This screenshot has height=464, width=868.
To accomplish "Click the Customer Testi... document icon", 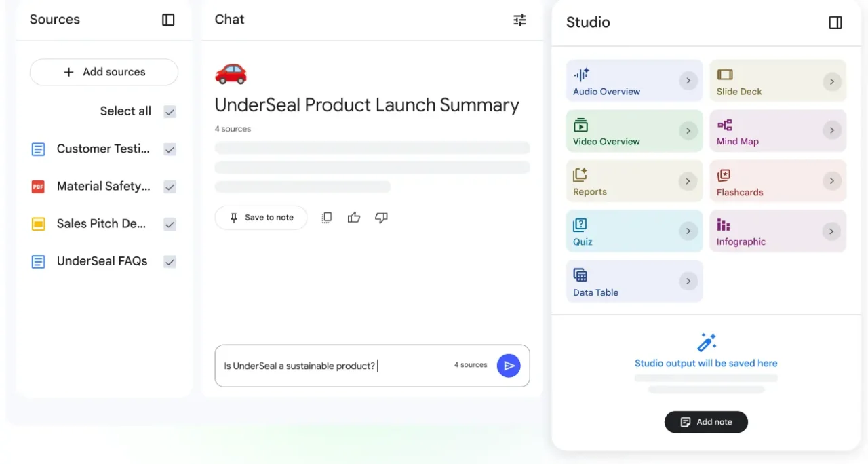I will [x=39, y=149].
